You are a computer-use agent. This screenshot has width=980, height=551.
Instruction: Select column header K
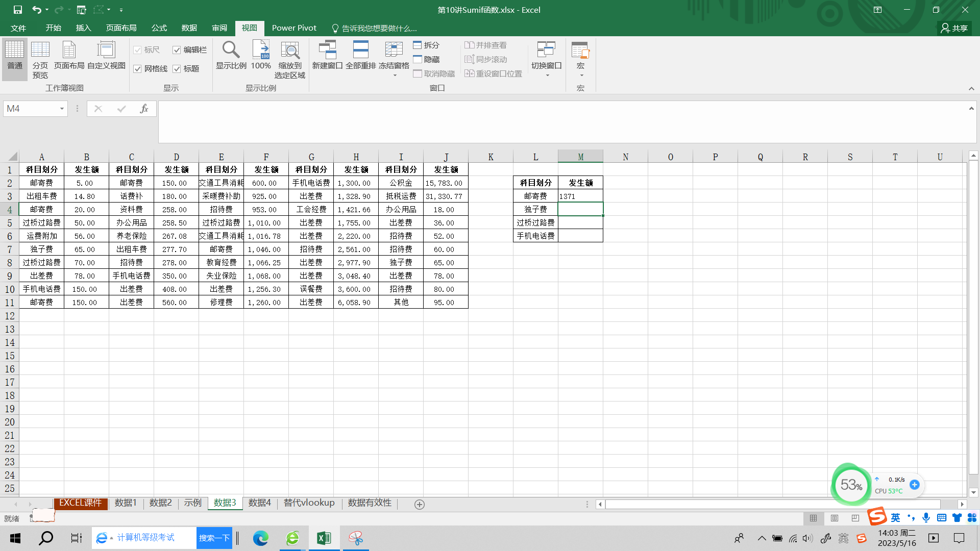click(x=491, y=157)
